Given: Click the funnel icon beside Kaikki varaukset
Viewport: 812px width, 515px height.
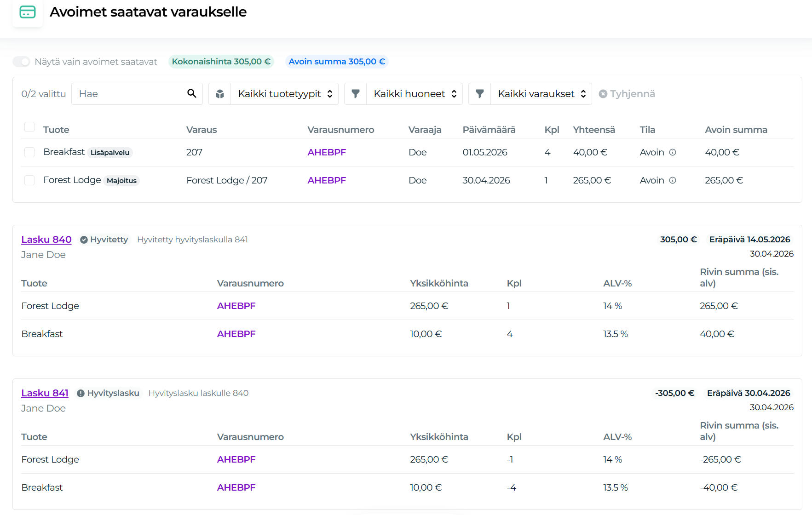Looking at the screenshot, I should click(479, 94).
